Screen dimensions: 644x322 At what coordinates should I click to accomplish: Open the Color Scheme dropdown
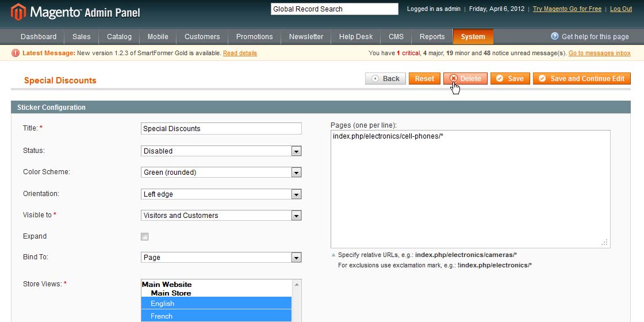click(x=221, y=172)
